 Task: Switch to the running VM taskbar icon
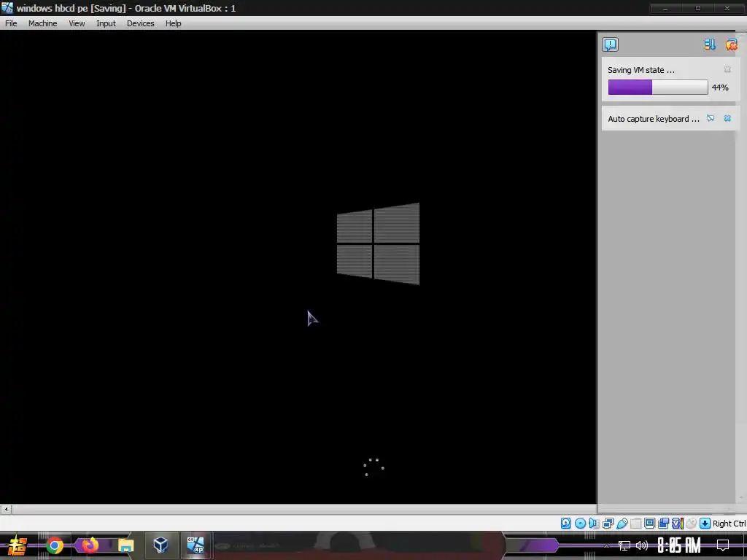click(196, 545)
